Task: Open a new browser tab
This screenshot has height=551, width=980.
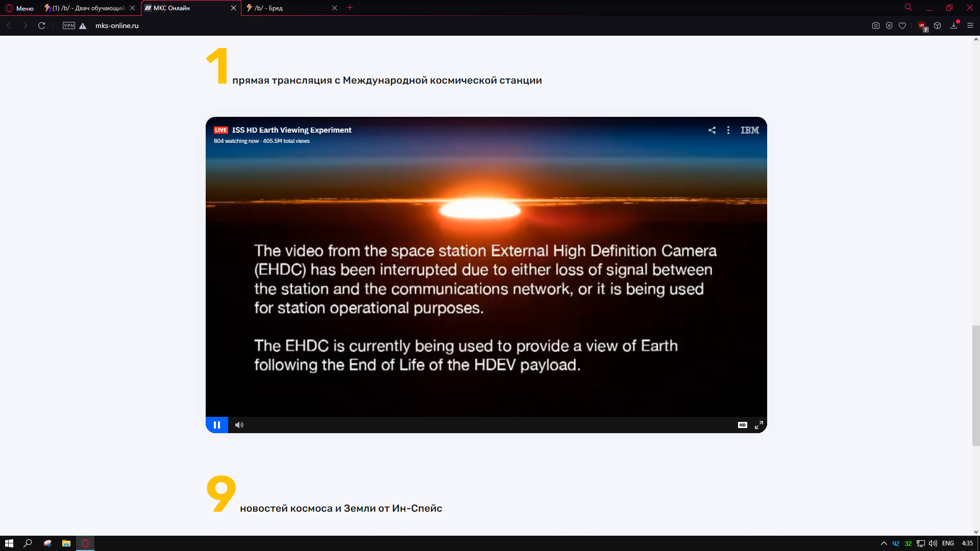Action: (350, 8)
